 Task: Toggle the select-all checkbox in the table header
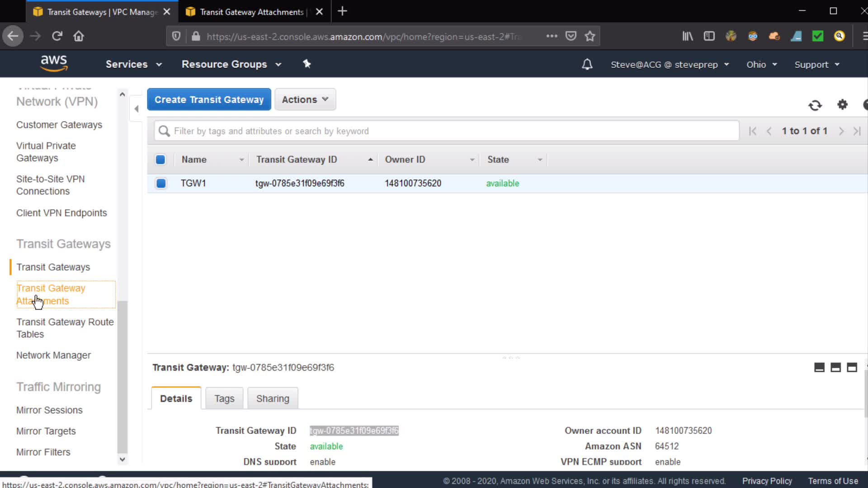pos(160,160)
